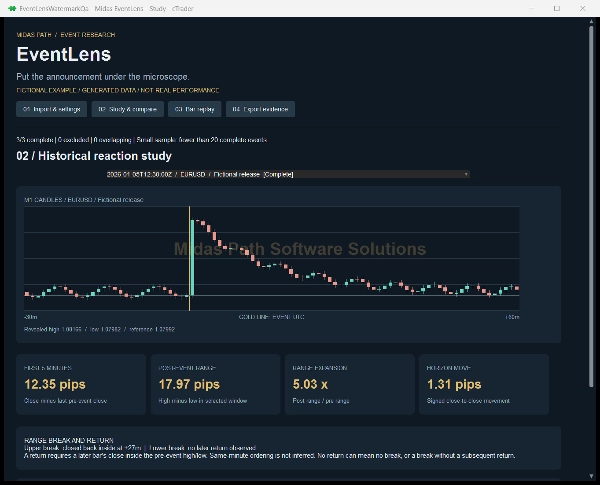Select the 12.35 pips first minutes card
Viewport: 600px width, 485px height.
(x=81, y=384)
